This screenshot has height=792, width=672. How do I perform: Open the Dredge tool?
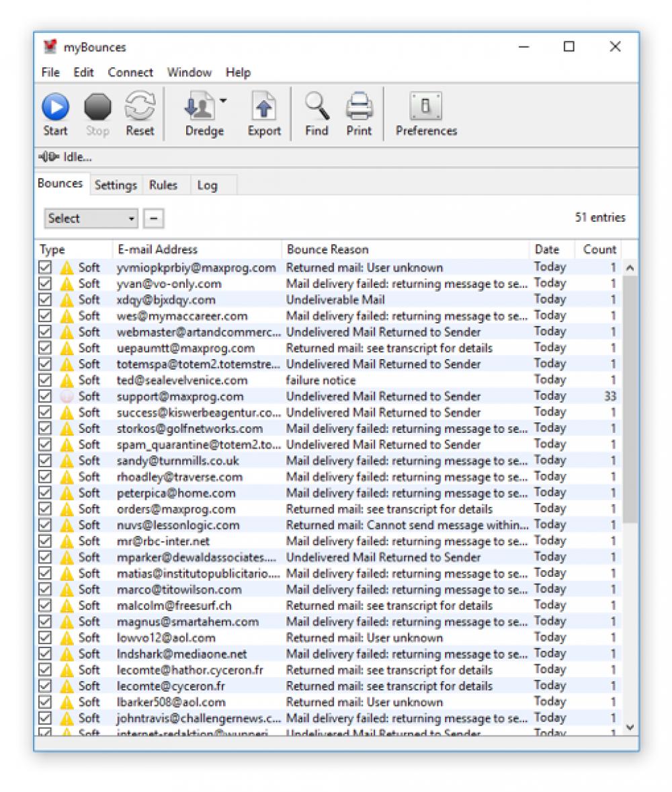[x=201, y=106]
